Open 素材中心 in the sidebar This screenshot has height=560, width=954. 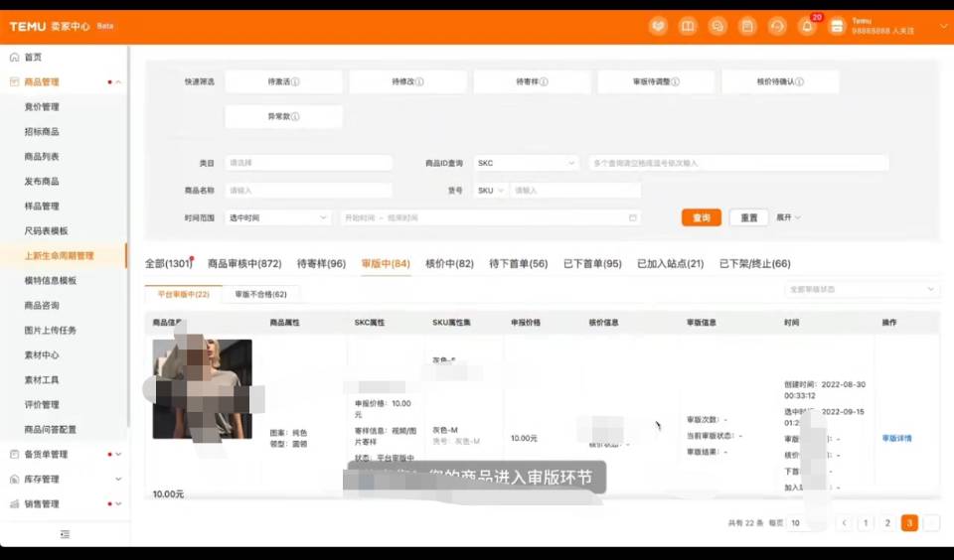point(42,355)
